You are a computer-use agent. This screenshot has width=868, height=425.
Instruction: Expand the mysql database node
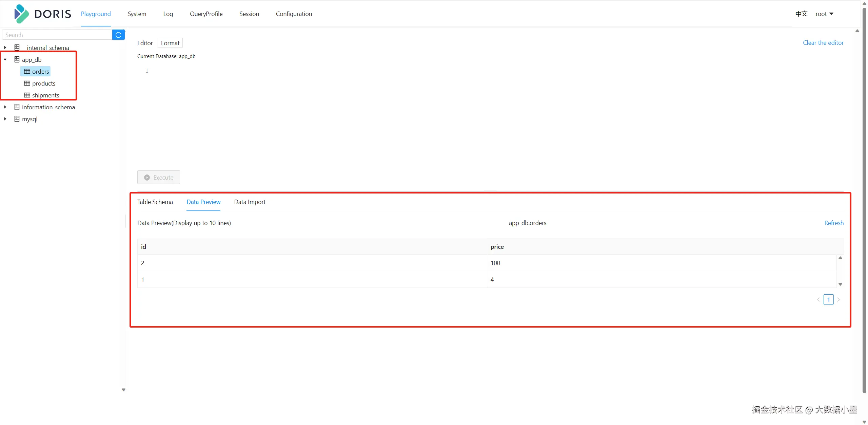tap(5, 119)
